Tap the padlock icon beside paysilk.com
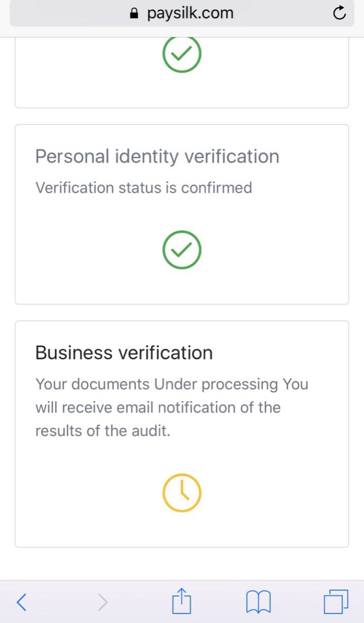This screenshot has width=364, height=623. (135, 14)
